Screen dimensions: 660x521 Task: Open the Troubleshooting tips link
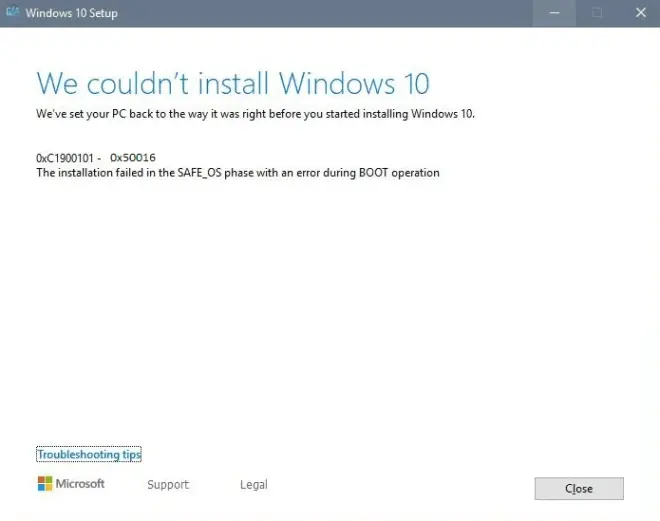tap(89, 455)
